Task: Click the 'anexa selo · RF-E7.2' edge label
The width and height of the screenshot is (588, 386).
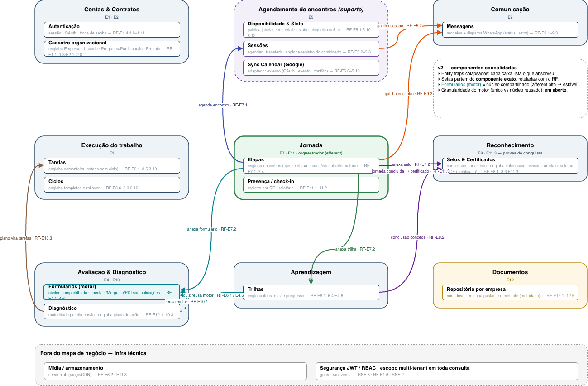Action: (x=411, y=164)
